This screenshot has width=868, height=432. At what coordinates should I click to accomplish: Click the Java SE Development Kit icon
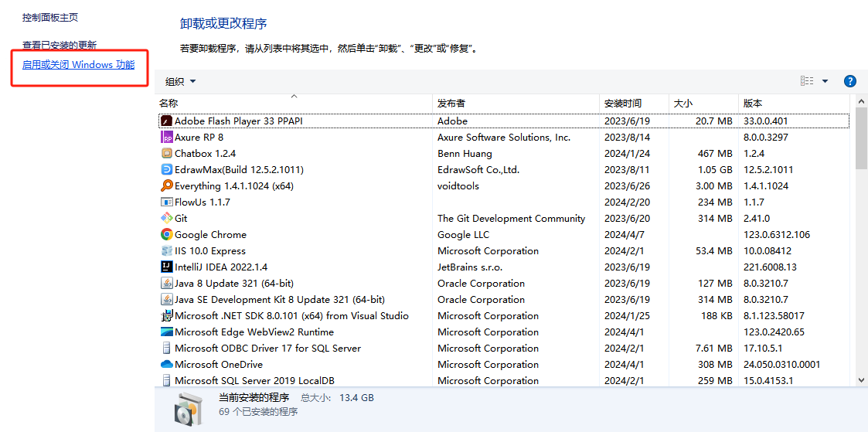point(166,300)
